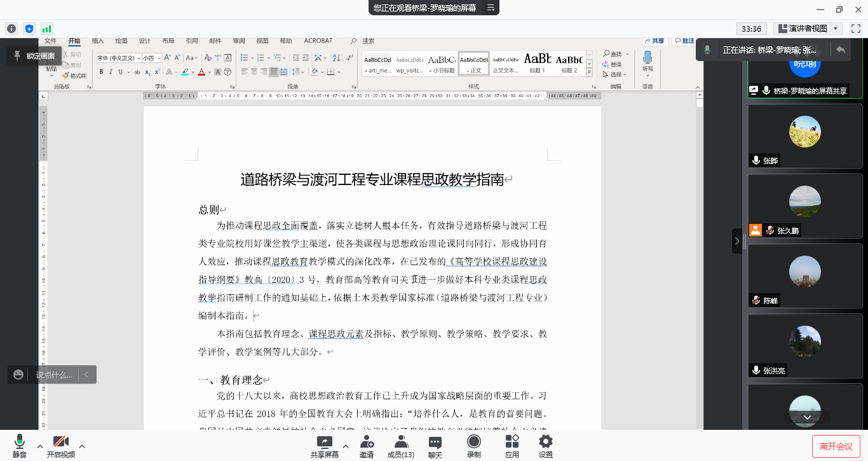Viewport: 868px width, 461px height.
Task: Turn on camera with 开启视频
Action: [x=61, y=442]
